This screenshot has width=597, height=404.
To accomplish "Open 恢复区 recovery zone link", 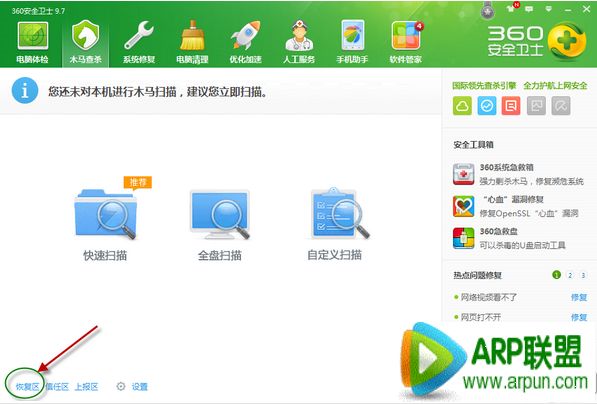I will (27, 387).
